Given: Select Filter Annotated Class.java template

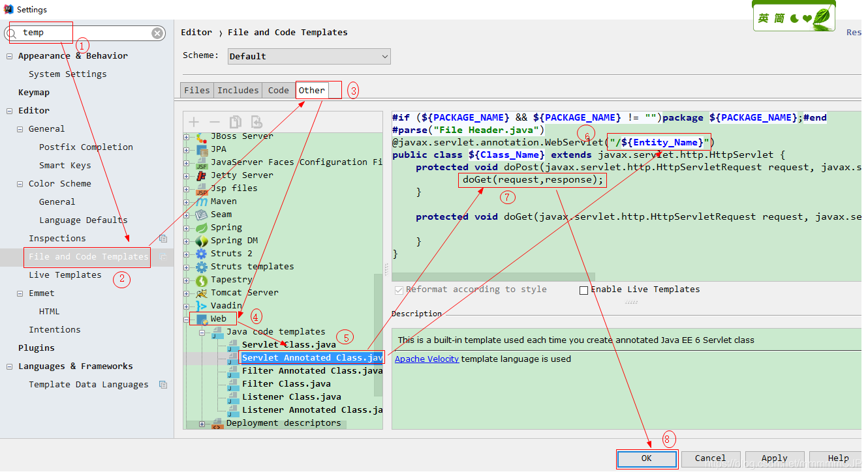Looking at the screenshot, I should coord(312,371).
